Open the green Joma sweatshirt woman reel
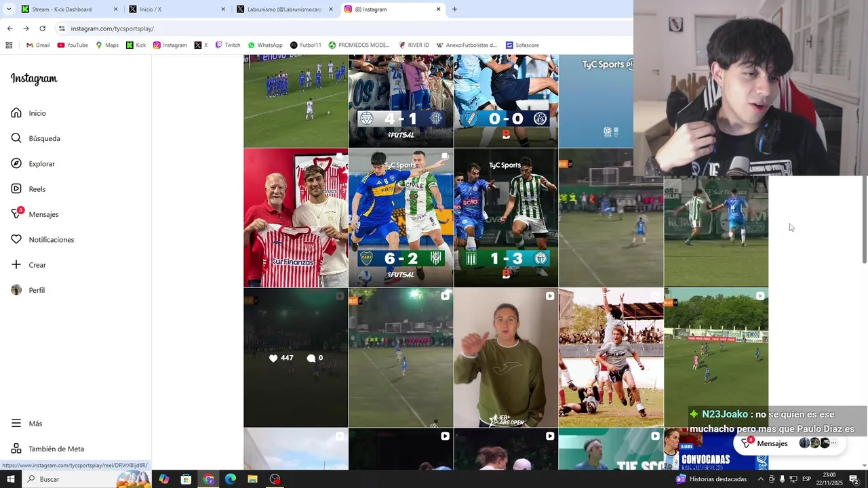Screen dimensions: 868x488 (506, 358)
